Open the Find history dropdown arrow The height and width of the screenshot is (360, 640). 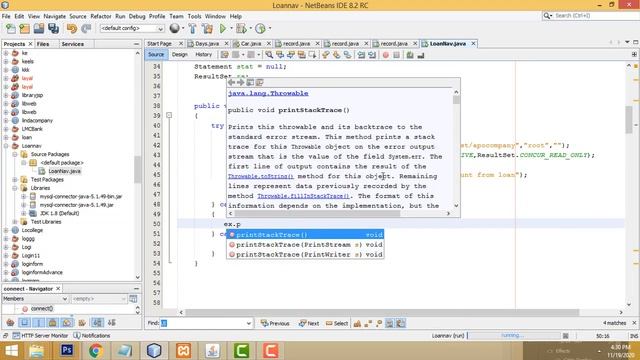(249, 323)
